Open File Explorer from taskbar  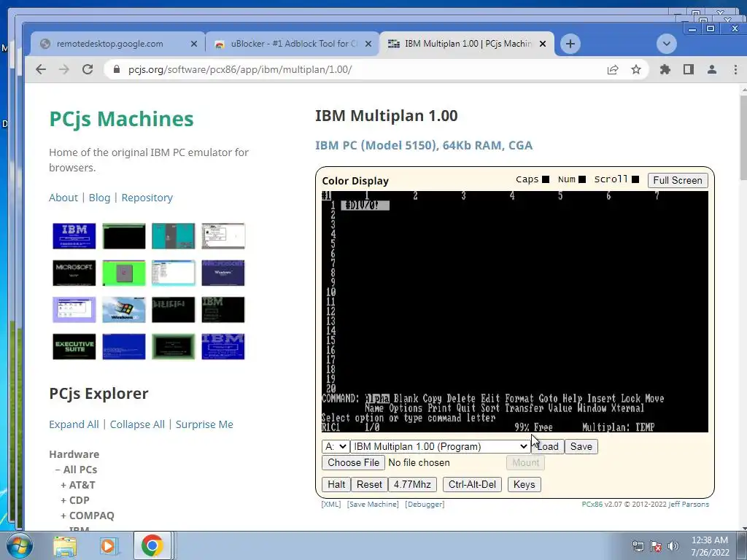click(x=65, y=546)
